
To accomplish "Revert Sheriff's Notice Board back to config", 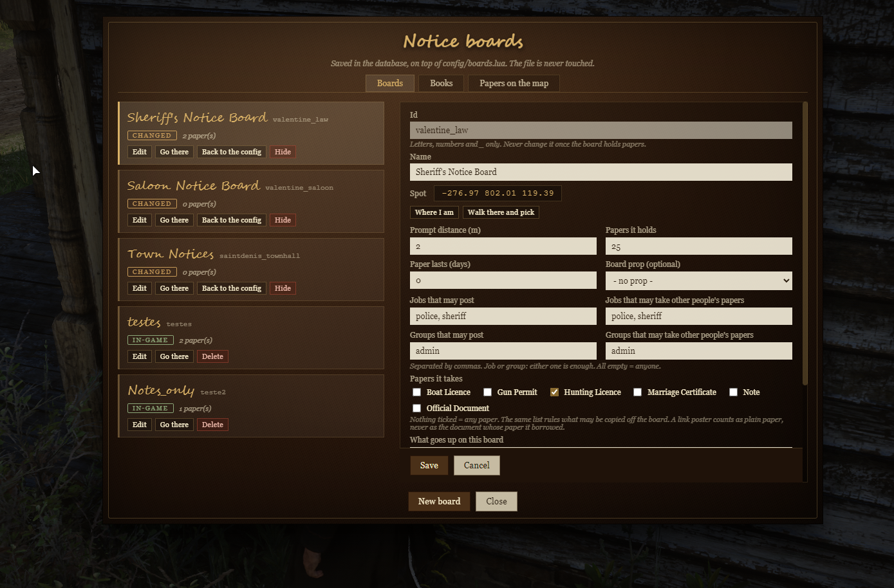I will (232, 152).
